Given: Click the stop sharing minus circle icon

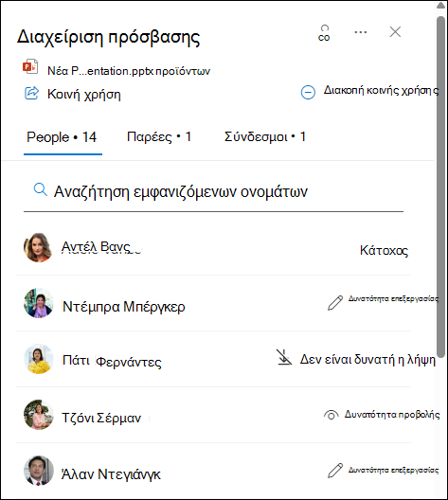Looking at the screenshot, I should [x=308, y=93].
